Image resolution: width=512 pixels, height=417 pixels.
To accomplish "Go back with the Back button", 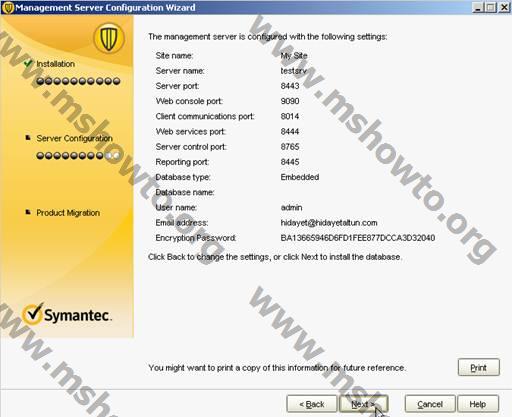I will tap(312, 404).
